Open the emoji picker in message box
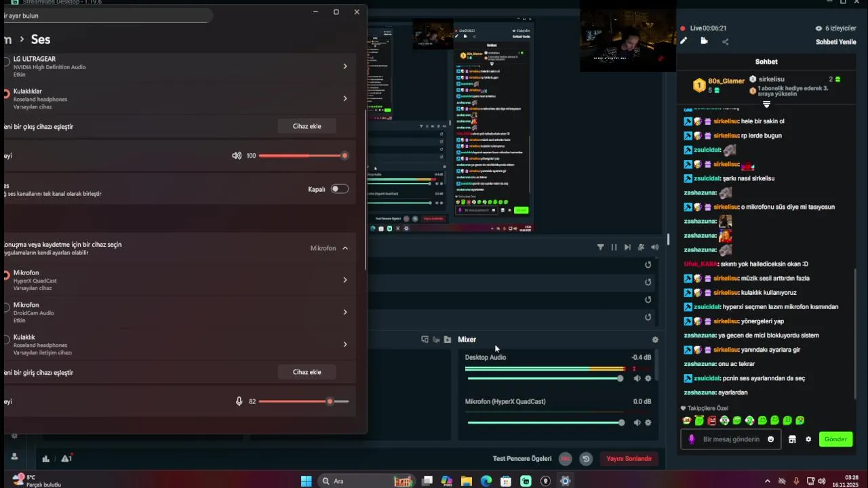 coord(770,439)
